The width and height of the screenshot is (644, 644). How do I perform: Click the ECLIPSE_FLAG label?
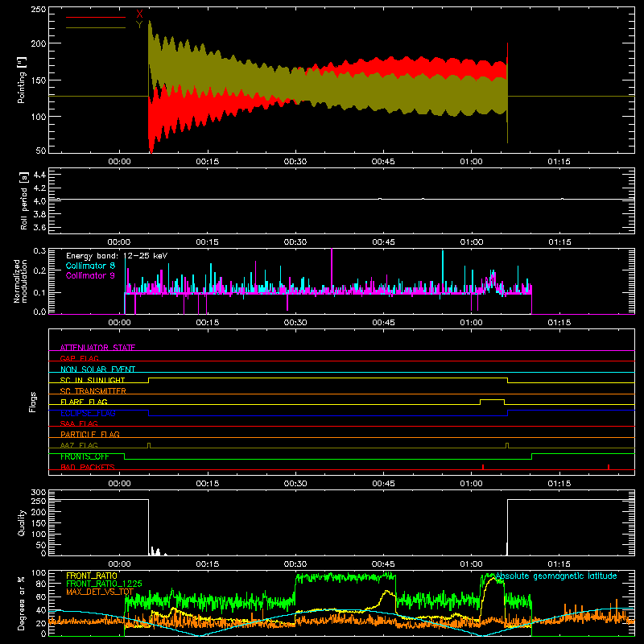[88, 413]
